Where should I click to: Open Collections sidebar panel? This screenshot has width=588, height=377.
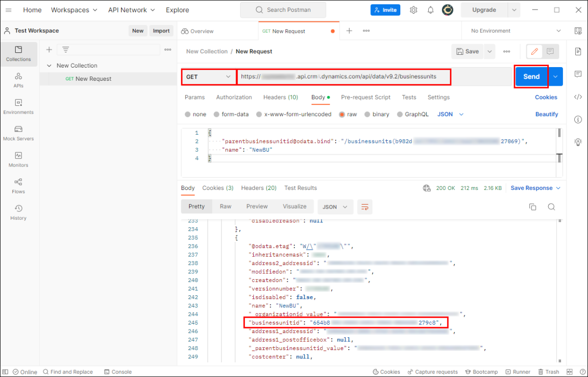click(19, 54)
